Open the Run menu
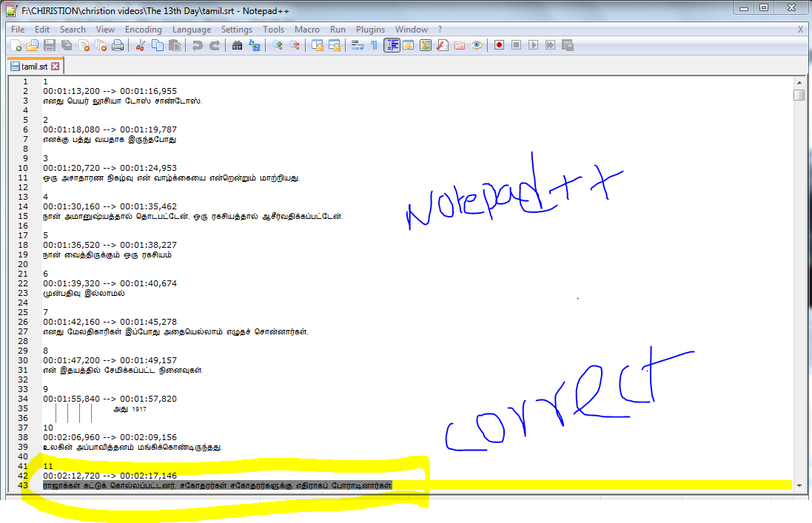 [x=338, y=30]
